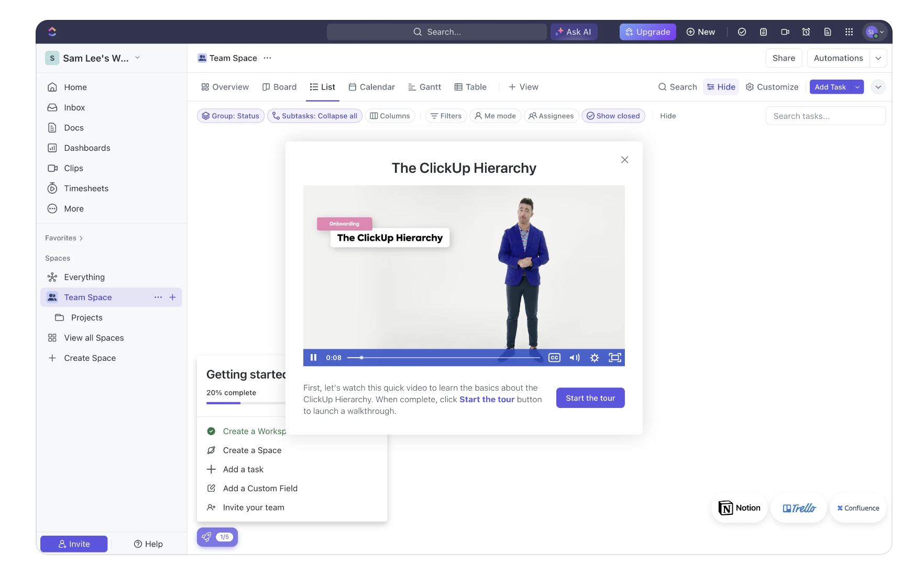Open Docs in sidebar
This screenshot has width=924, height=575.
74,128
